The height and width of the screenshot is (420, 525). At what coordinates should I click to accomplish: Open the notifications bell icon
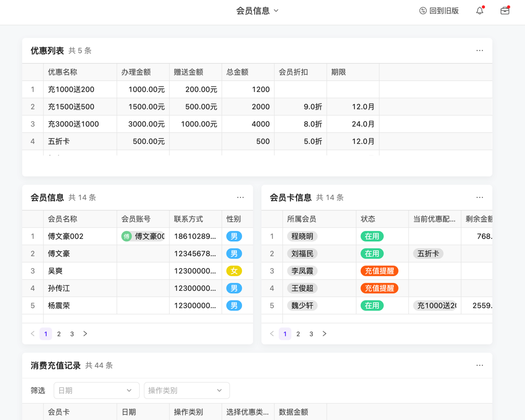tap(479, 10)
